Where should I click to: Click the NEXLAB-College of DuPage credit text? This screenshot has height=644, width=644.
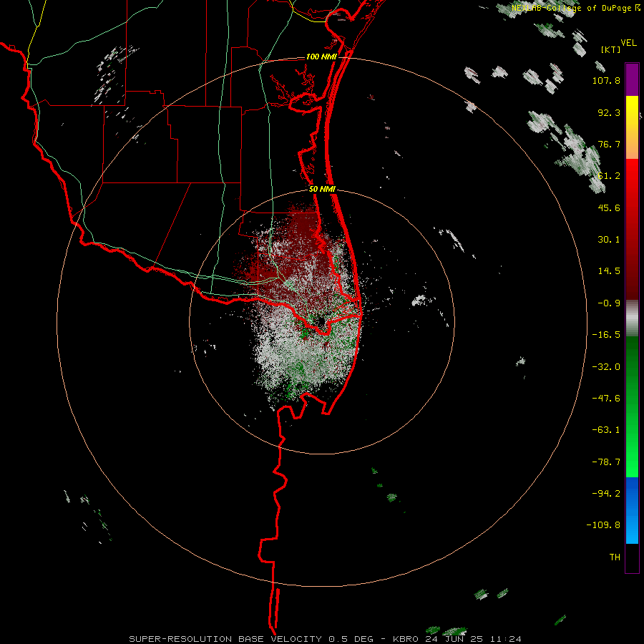(576, 8)
